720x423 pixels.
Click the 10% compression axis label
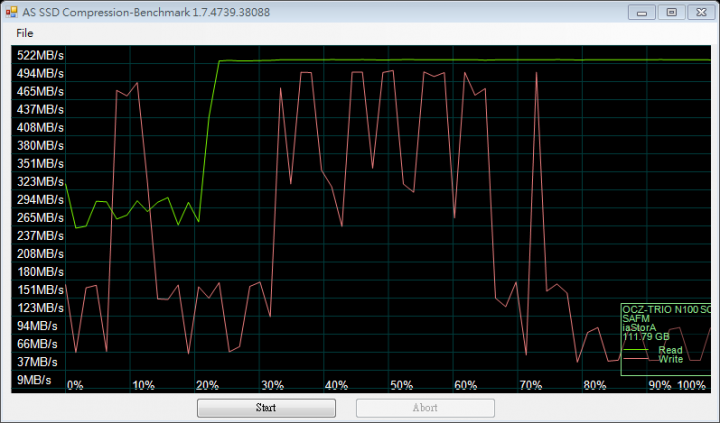coord(143,385)
